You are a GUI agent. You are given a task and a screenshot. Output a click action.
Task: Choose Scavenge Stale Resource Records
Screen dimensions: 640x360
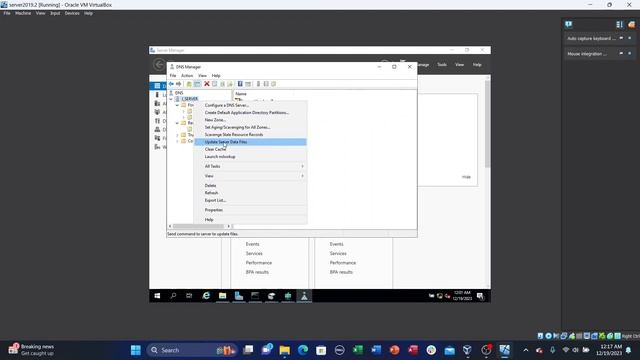point(250,135)
